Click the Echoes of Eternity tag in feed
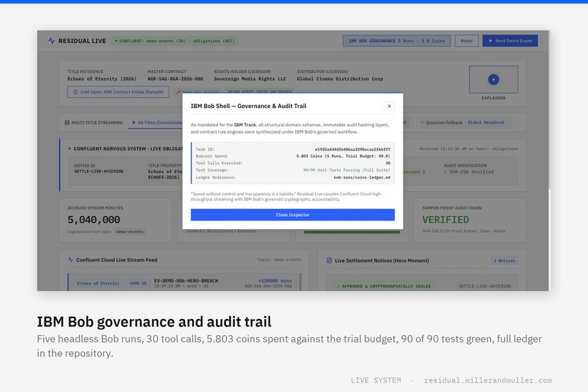Viewport: 588px width, 392px height. 98,283
